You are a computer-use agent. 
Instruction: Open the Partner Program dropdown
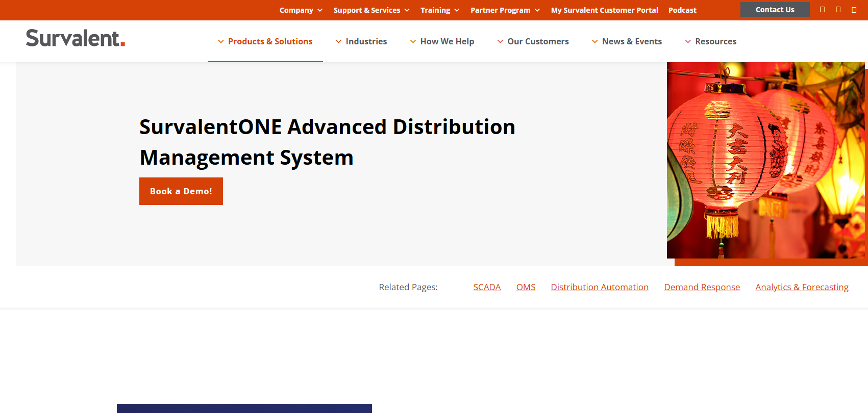(505, 10)
